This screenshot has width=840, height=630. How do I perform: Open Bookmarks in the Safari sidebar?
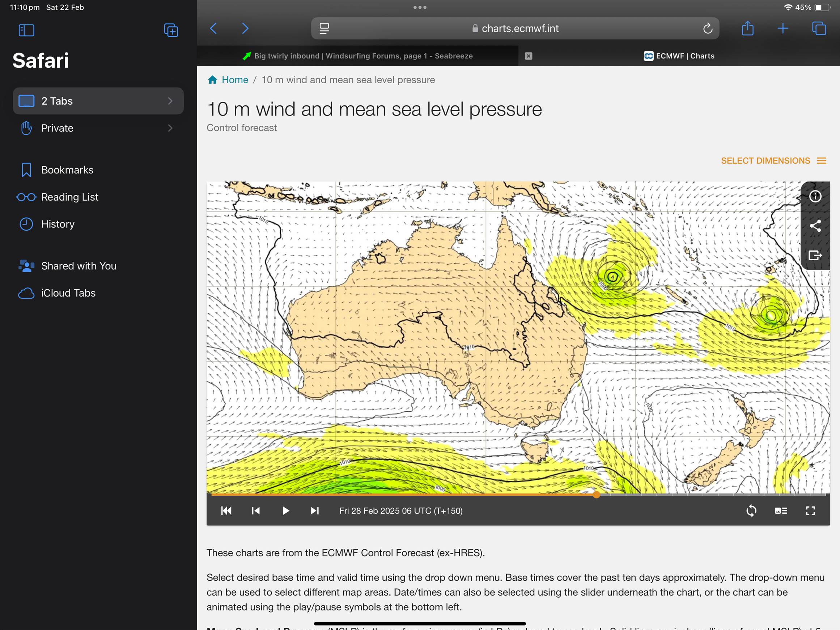point(67,170)
